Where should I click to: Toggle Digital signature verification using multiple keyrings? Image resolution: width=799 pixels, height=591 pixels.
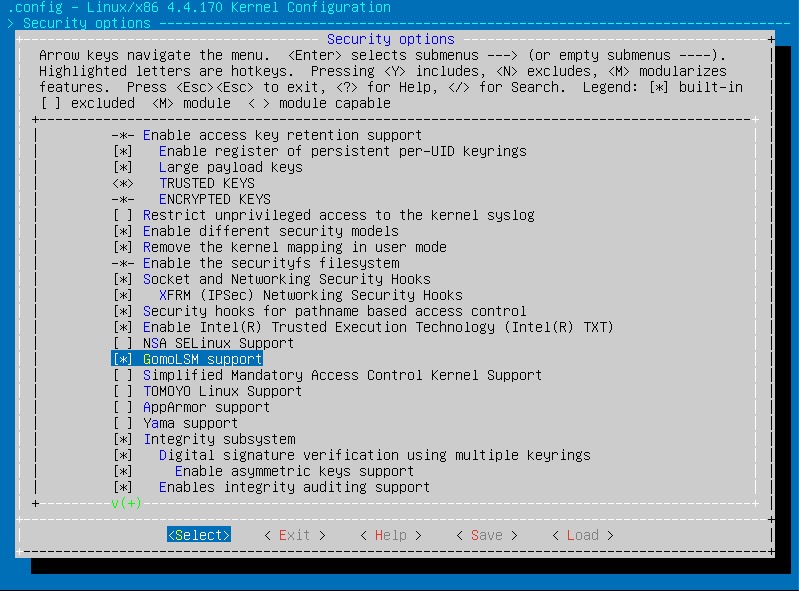(122, 455)
